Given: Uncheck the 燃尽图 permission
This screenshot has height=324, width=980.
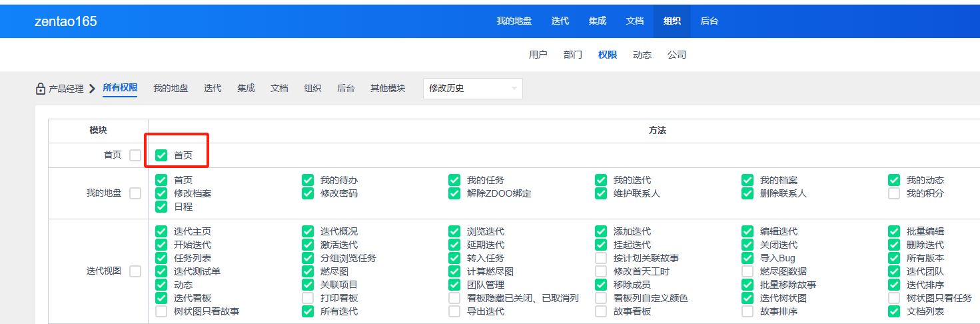Looking at the screenshot, I should [x=308, y=271].
